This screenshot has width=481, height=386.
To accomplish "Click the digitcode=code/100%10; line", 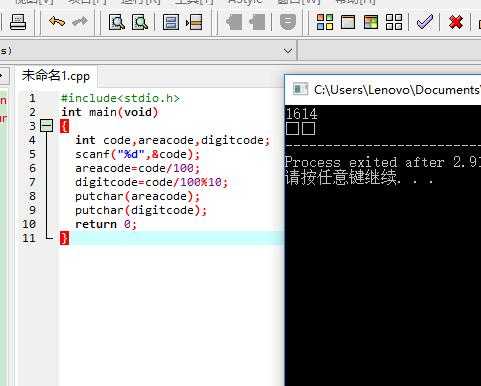I will pos(151,182).
